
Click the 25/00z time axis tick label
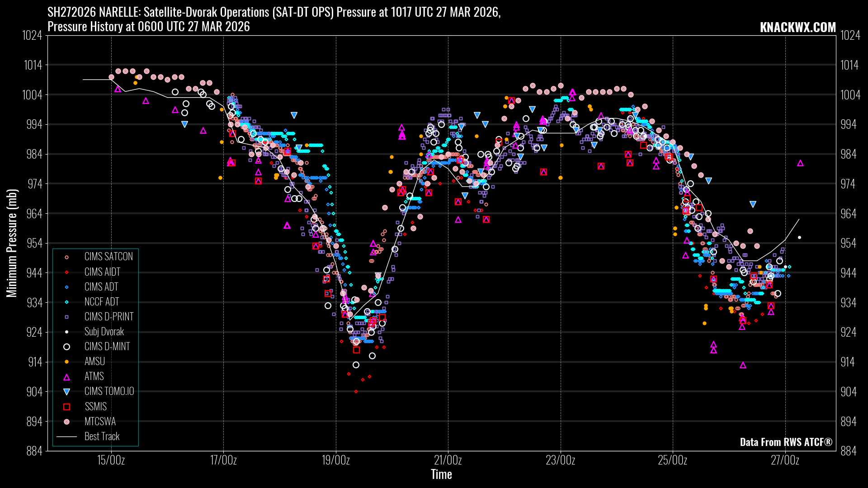[x=672, y=460]
